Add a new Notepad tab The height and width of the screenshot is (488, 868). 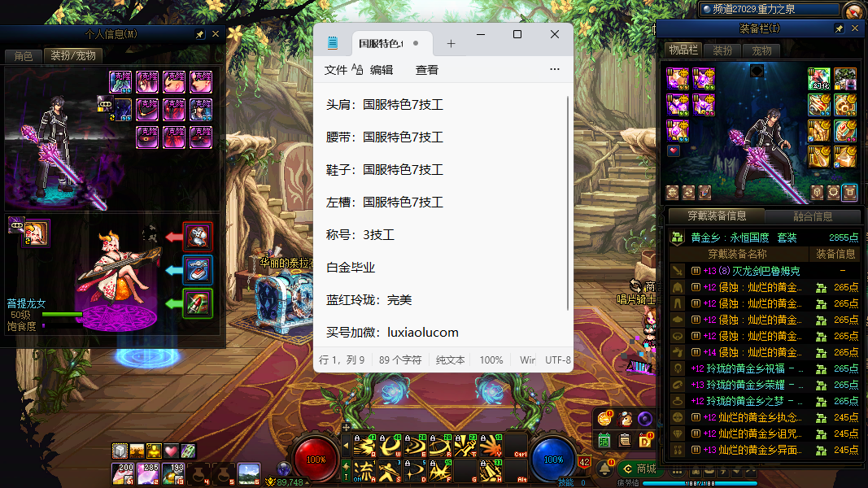pos(451,44)
